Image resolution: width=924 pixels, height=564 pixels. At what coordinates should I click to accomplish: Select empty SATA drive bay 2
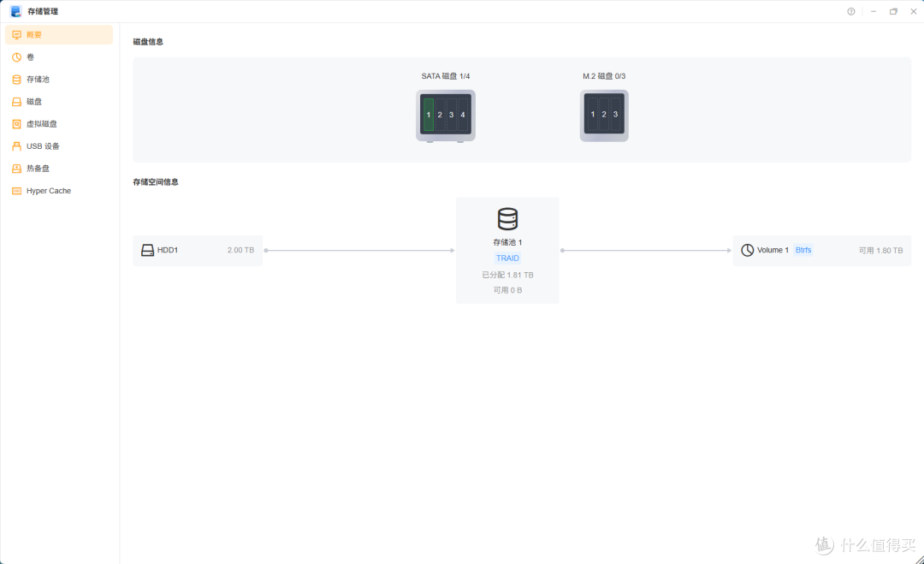pos(440,115)
